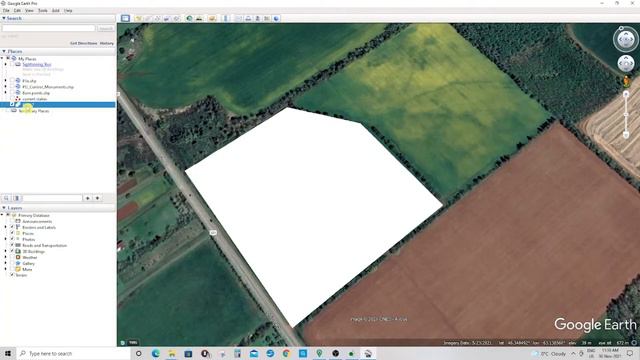Show historical imagery clock icon
The width and height of the screenshot is (640, 360).
pos(189,18)
